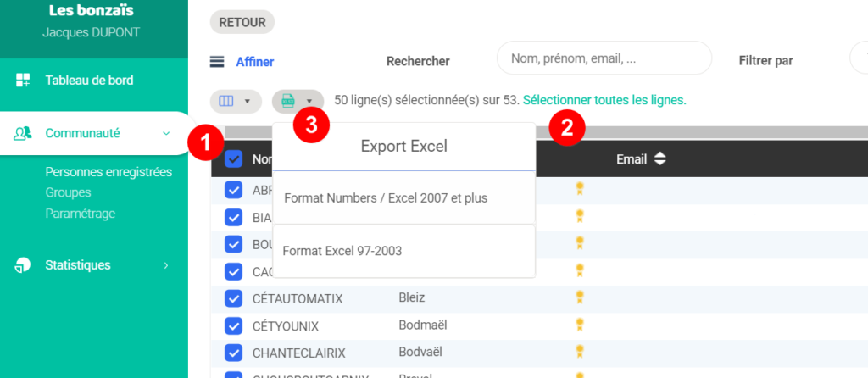Screen dimensions: 868x378
Task: Click the Statistiques pie chart icon
Action: click(x=23, y=265)
